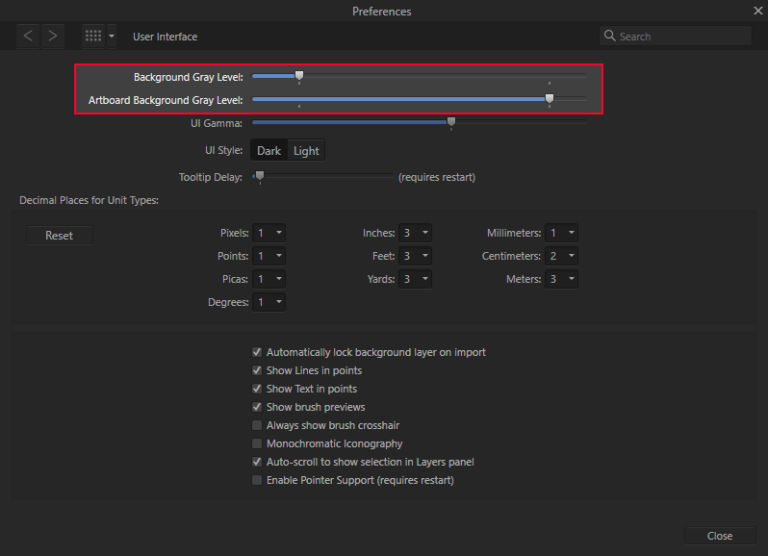Go back with the left arrow icon
Image resolution: width=768 pixels, height=556 pixels.
[28, 36]
